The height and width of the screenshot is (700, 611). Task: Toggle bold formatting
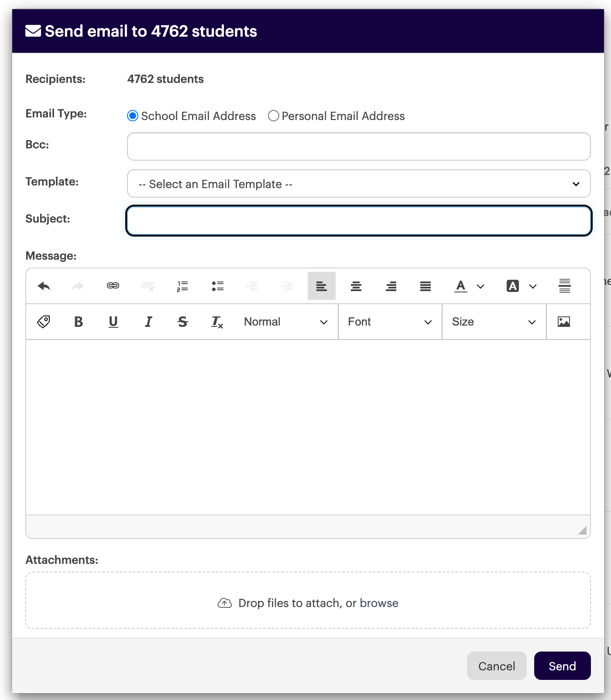[79, 322]
